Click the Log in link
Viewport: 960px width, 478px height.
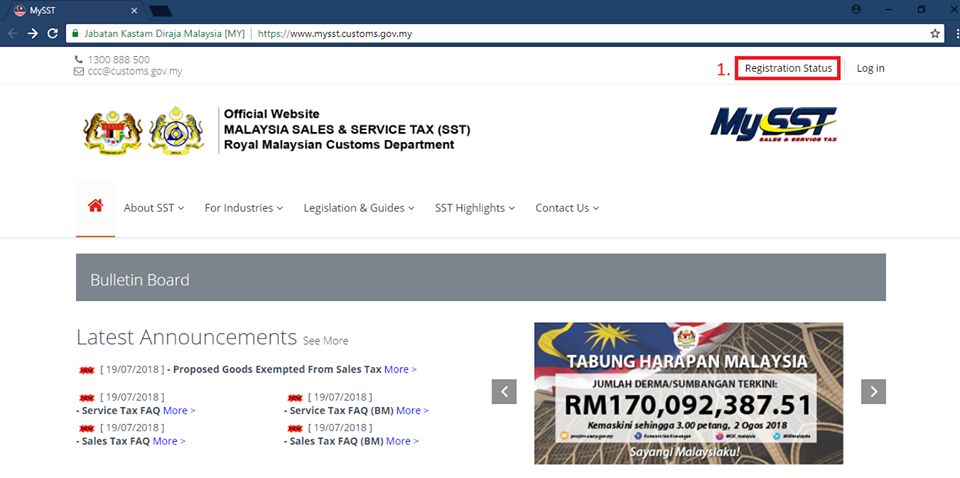[870, 69]
